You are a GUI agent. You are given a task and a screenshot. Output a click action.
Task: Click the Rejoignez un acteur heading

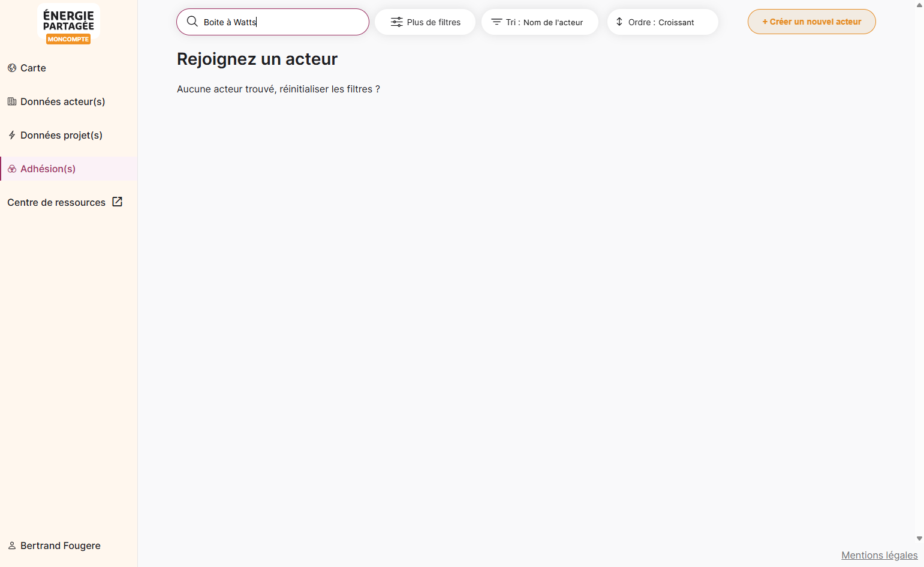click(257, 59)
